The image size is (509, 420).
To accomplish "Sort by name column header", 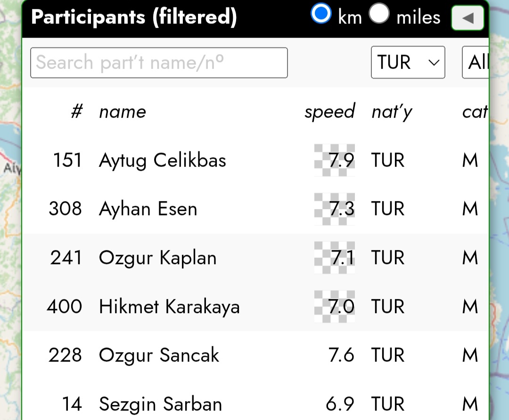I will click(x=123, y=112).
